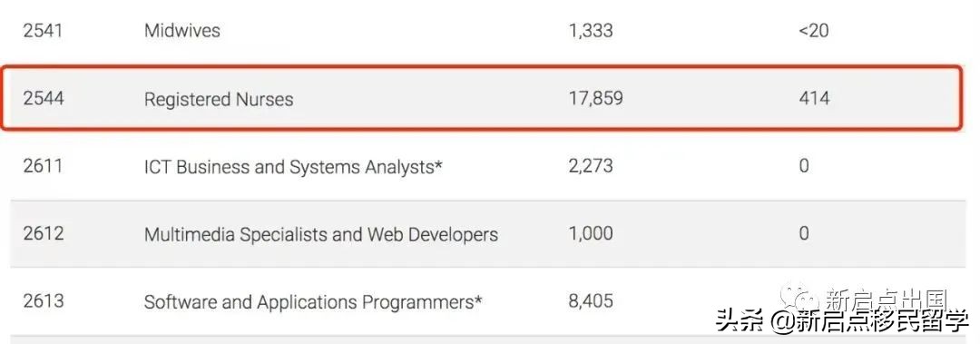Click the 1,000 ceiling value

pyautogui.click(x=591, y=234)
